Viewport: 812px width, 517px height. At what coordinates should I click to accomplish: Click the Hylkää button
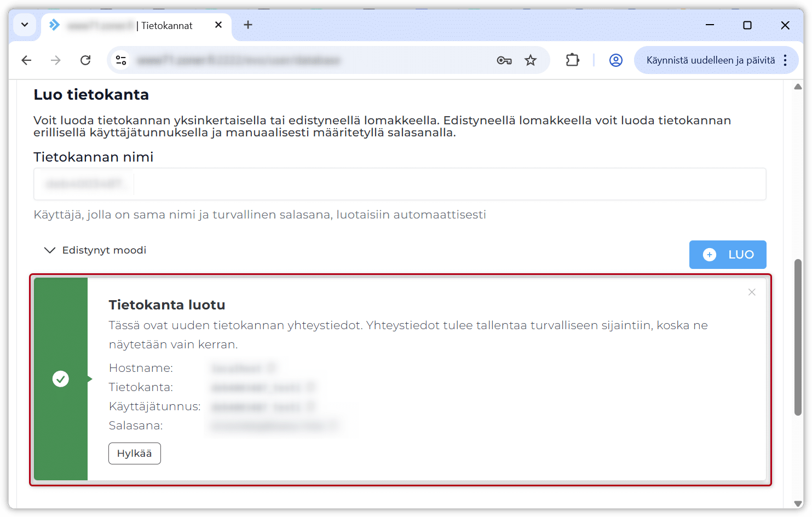click(x=134, y=453)
